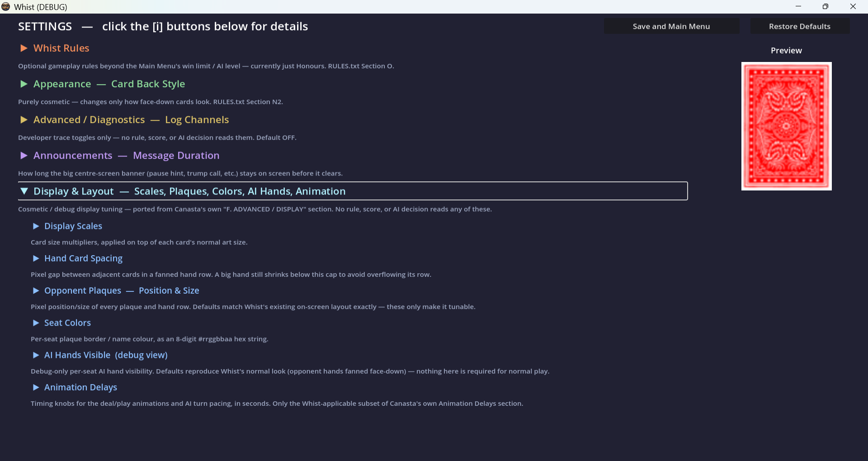The width and height of the screenshot is (868, 461).
Task: Expand the Advanced / Diagnostics triangle
Action: pos(24,119)
